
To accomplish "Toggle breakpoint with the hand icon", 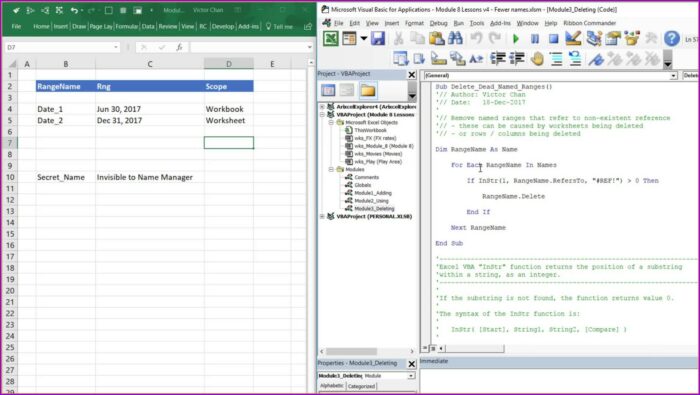I will (538, 58).
